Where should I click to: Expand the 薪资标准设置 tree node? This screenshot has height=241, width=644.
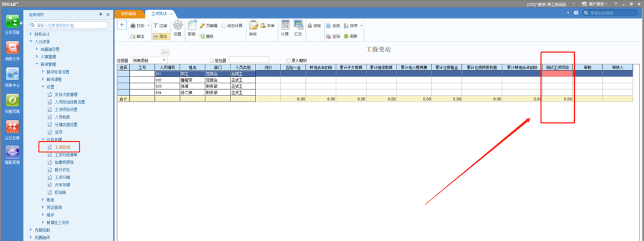pyautogui.click(x=43, y=72)
